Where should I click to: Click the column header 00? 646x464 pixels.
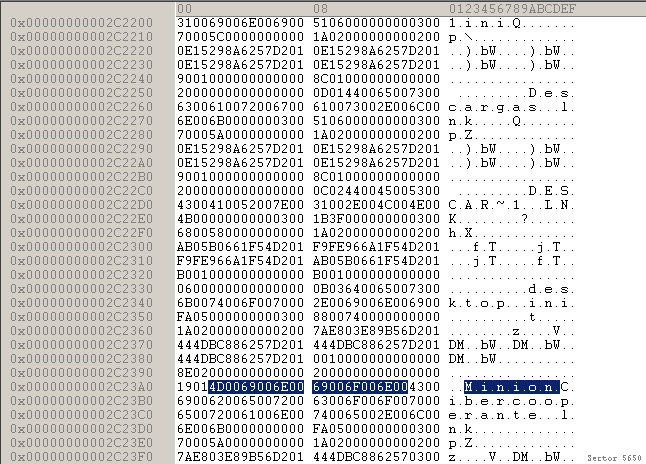click(x=184, y=8)
